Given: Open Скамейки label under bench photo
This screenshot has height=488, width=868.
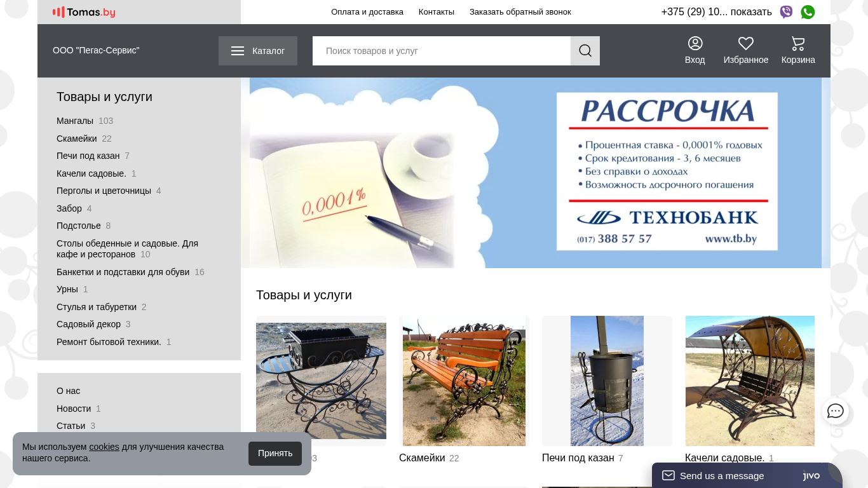Looking at the screenshot, I should pos(422,458).
